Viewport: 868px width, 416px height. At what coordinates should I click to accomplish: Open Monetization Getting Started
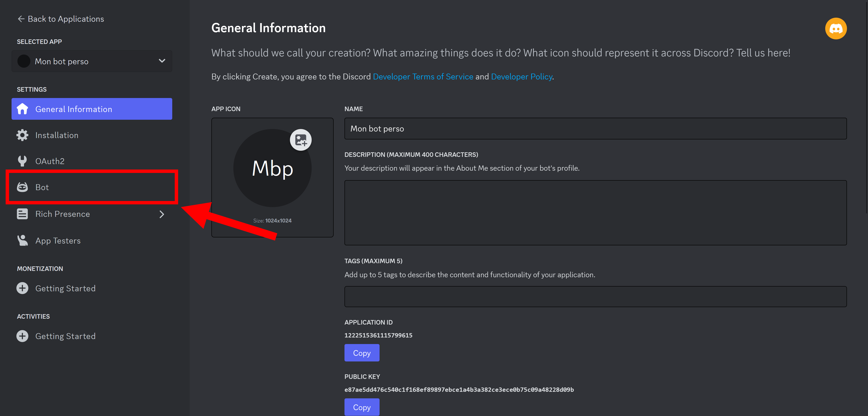click(x=92, y=288)
